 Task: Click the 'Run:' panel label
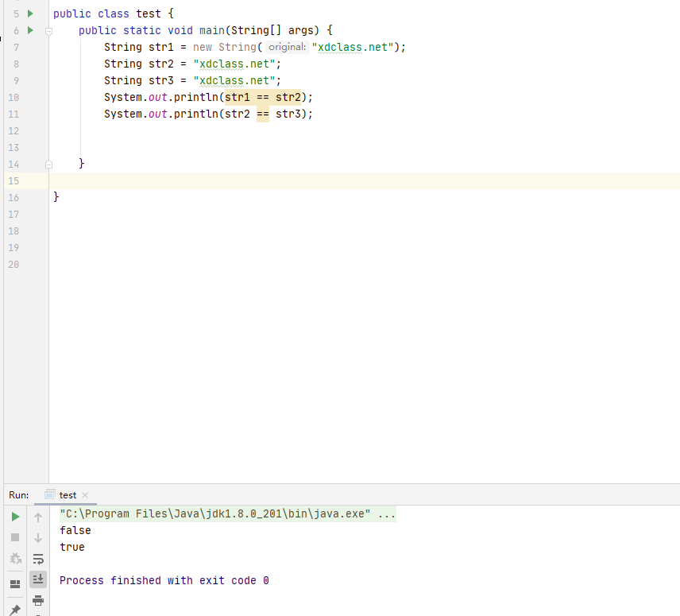coord(18,495)
